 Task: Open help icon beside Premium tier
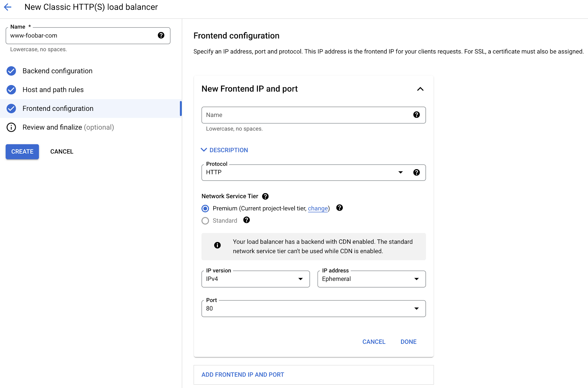pyautogui.click(x=339, y=208)
